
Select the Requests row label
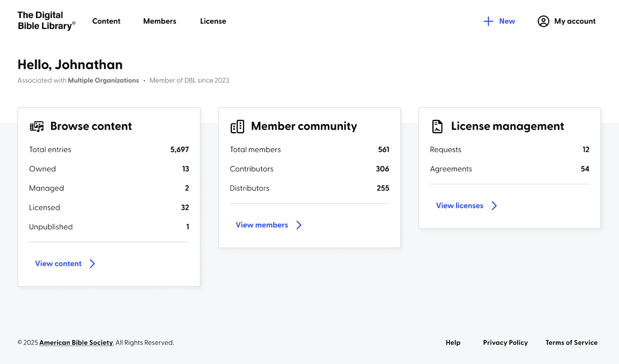point(446,150)
